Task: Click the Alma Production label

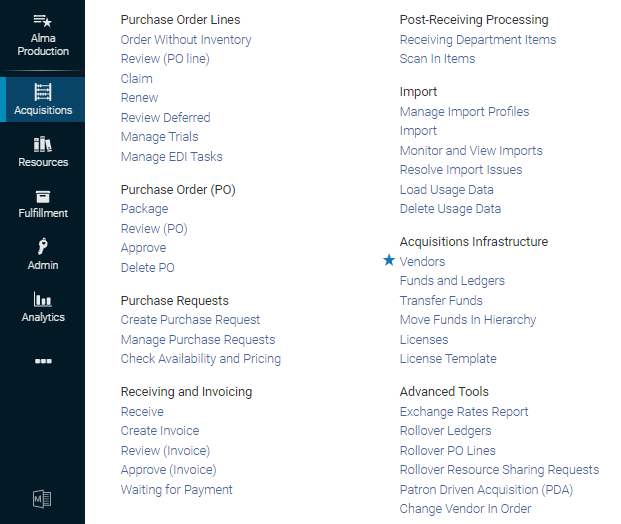Action: tap(43, 45)
